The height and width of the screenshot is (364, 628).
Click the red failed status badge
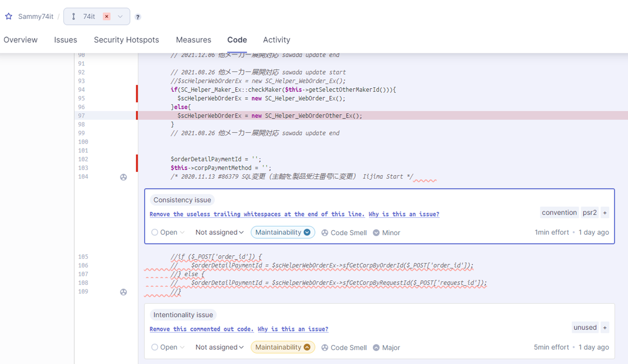[x=107, y=16]
